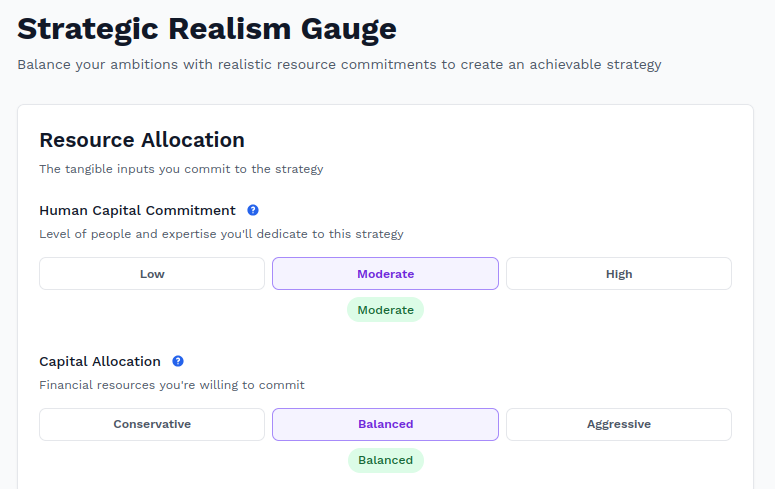Select Moderate human capital commitment button
The height and width of the screenshot is (489, 775).
[385, 273]
